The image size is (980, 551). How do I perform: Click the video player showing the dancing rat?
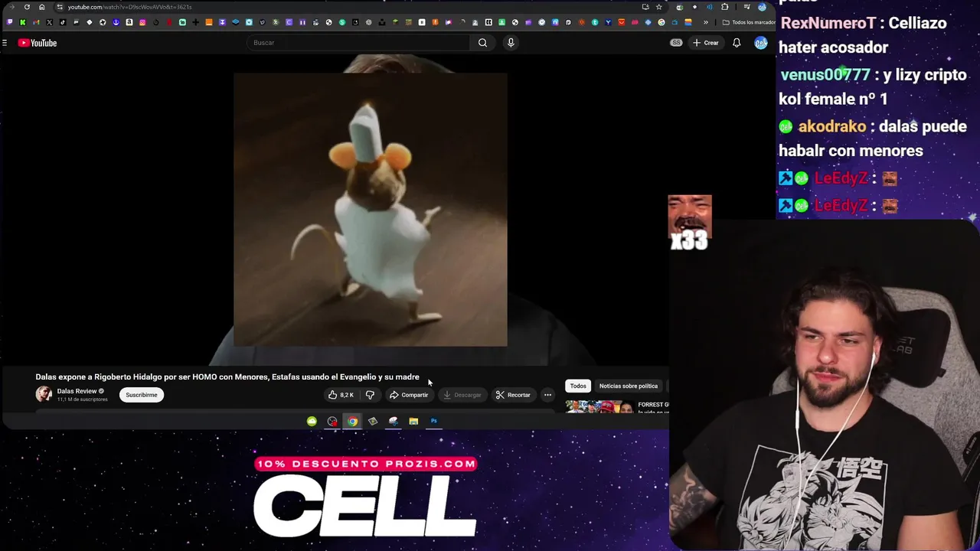[x=370, y=210]
